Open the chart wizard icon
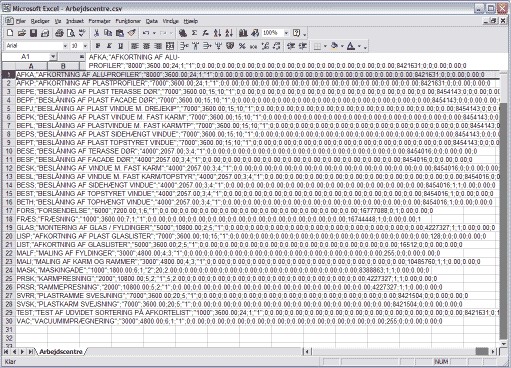 (243, 33)
